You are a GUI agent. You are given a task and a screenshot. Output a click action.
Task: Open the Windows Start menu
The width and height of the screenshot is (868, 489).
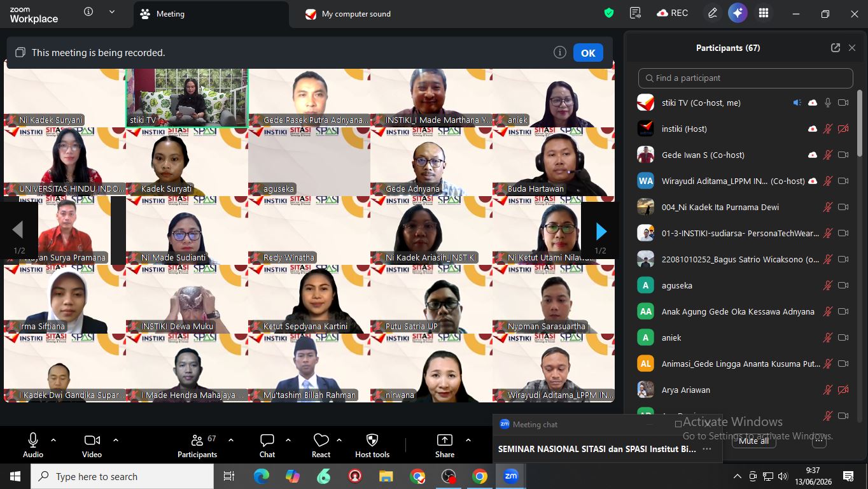pos(15,476)
